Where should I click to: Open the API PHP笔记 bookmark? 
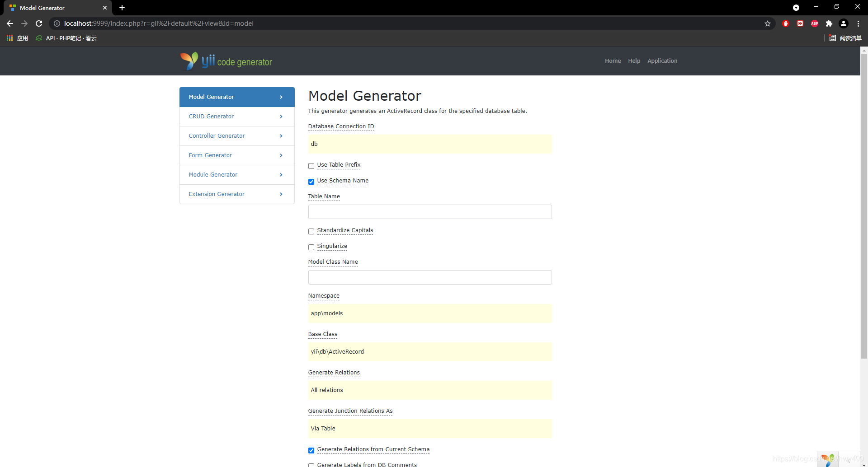(x=66, y=38)
